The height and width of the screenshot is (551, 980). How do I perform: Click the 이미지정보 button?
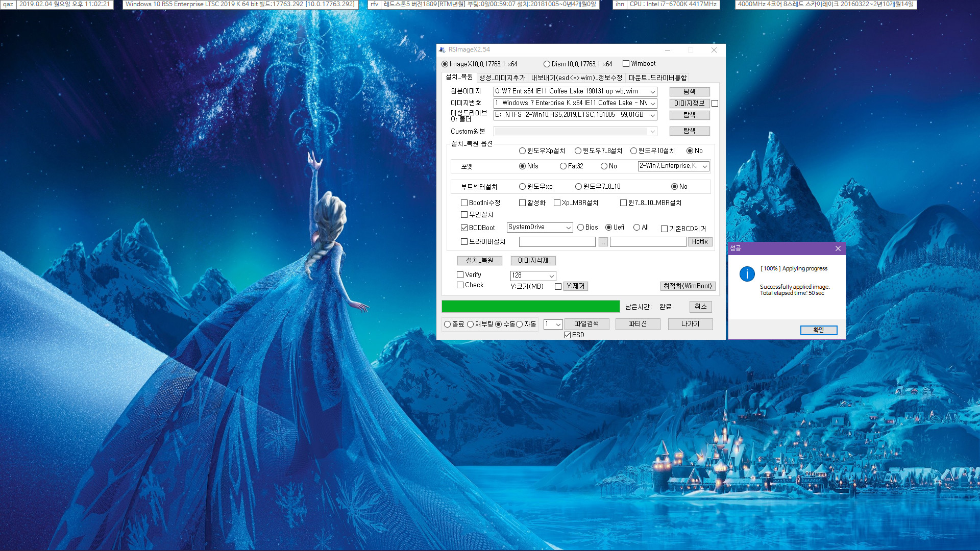point(690,104)
